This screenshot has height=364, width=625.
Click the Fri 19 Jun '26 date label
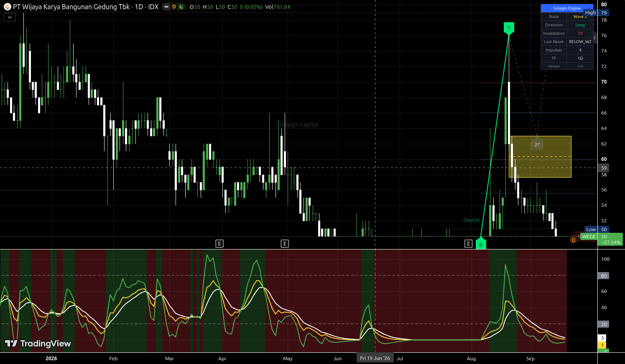375,358
